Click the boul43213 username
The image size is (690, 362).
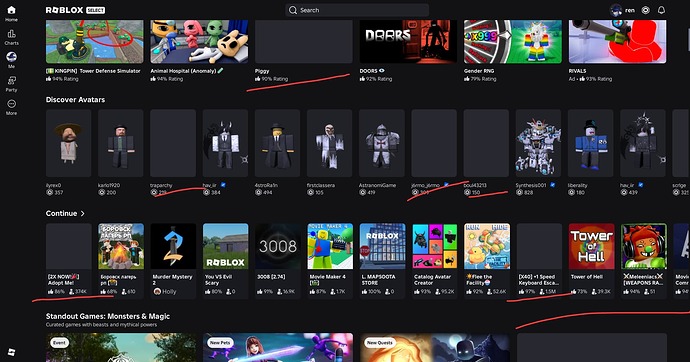(x=475, y=185)
